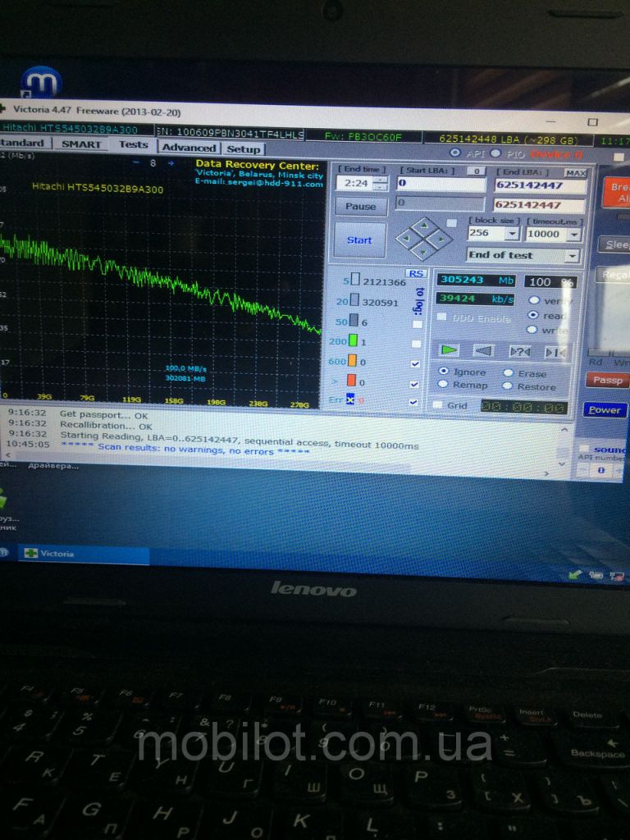Screen dimensions: 630x840
Task: Click the Sleep button
Action: click(x=614, y=244)
